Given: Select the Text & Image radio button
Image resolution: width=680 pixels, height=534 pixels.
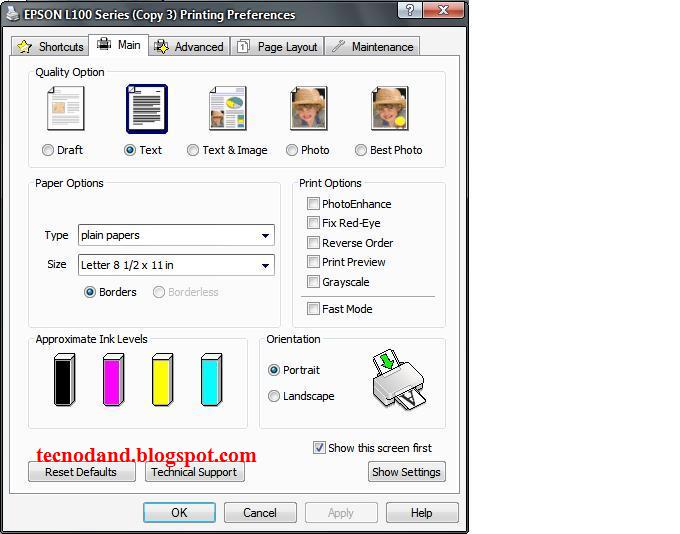Looking at the screenshot, I should click(193, 150).
